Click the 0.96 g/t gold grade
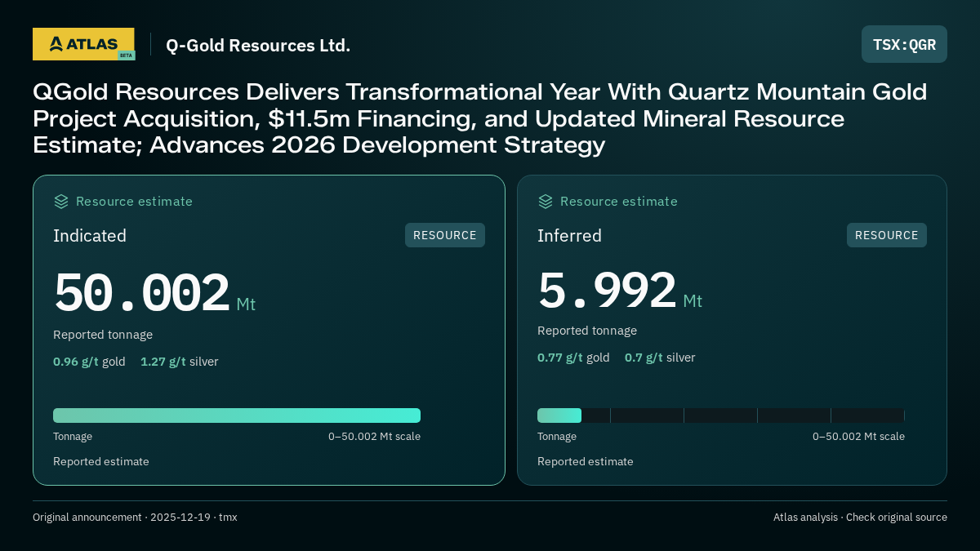The image size is (980, 551). click(x=89, y=362)
